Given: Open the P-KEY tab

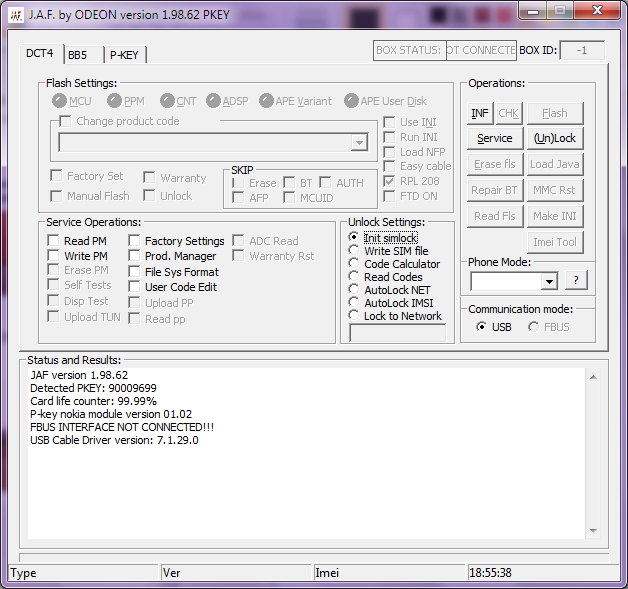Looking at the screenshot, I should pos(125,55).
